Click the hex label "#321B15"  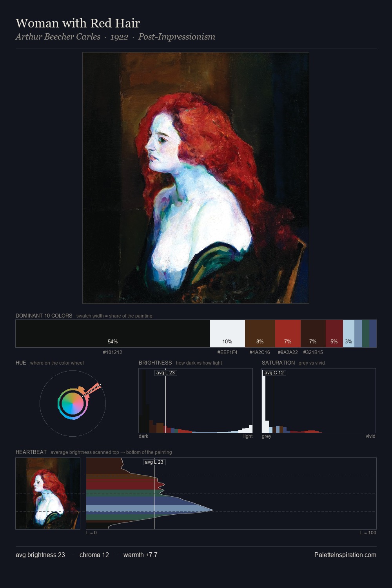(313, 352)
